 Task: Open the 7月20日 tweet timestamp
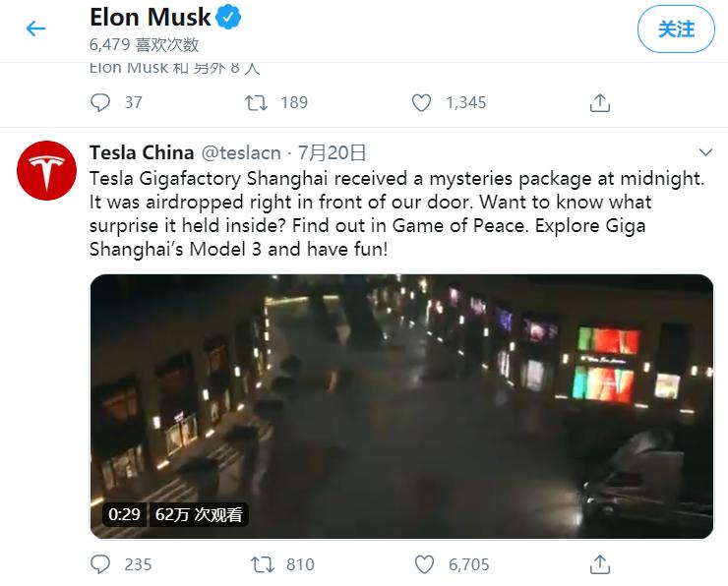(331, 152)
